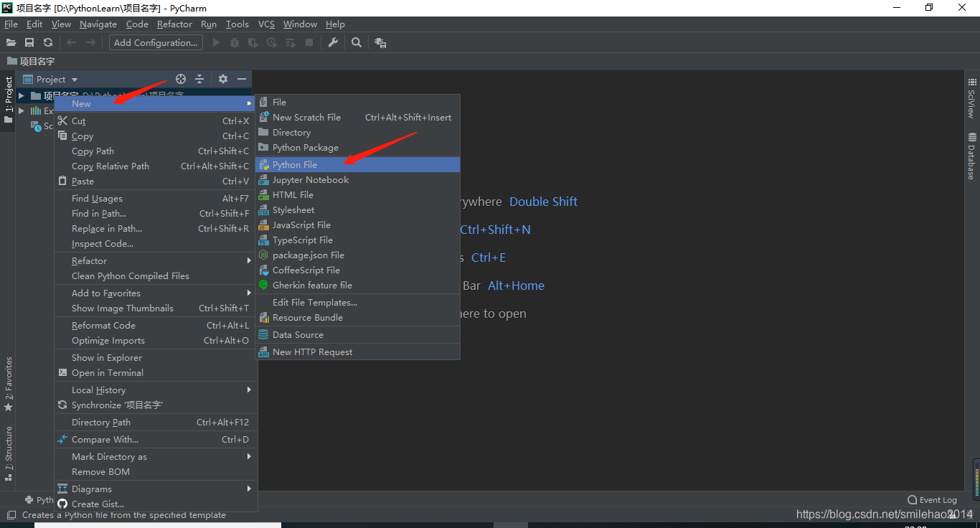Select Create Gist with GitHub icon
This screenshot has height=528, width=980.
click(156, 504)
